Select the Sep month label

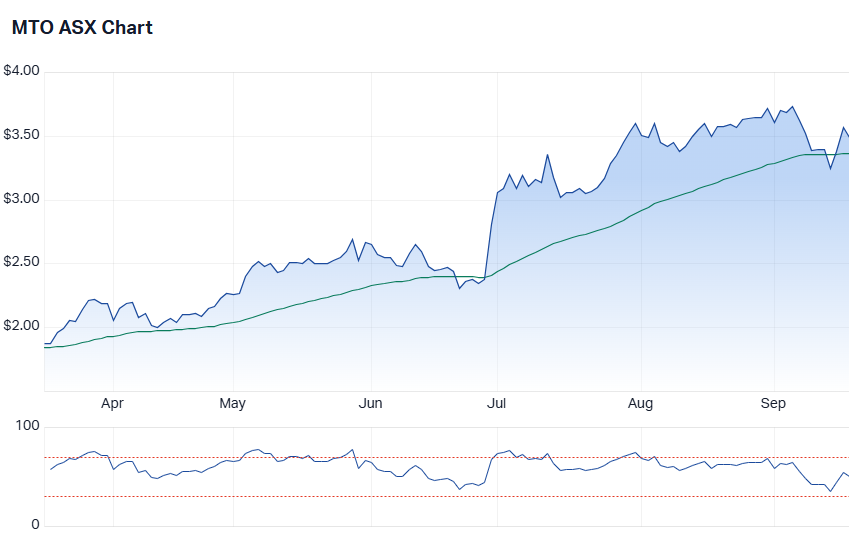(773, 403)
